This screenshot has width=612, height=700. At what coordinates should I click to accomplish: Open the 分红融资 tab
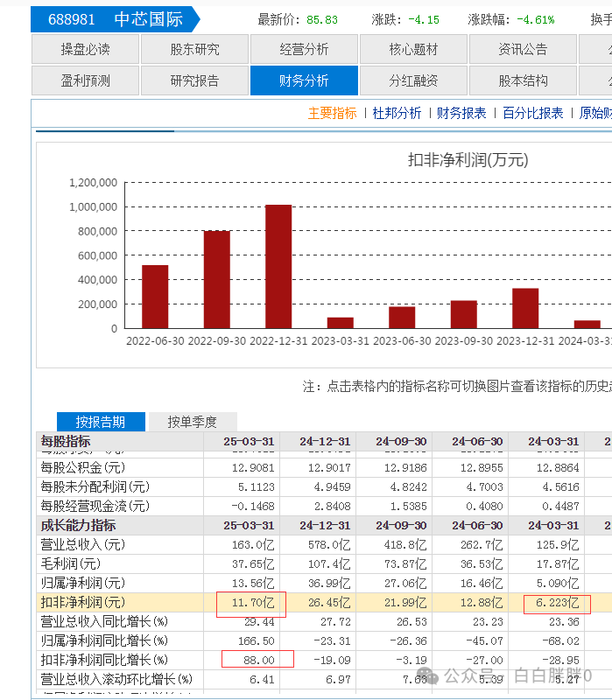(x=413, y=80)
